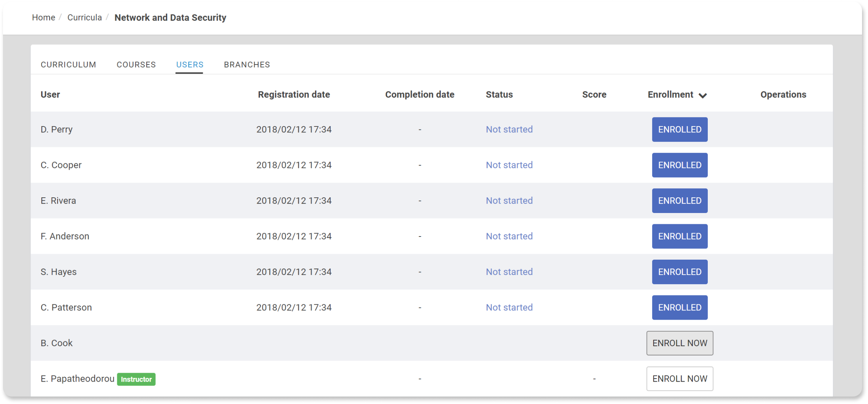Image resolution: width=868 pixels, height=404 pixels.
Task: Open C. Patterson's Not started status
Action: point(509,307)
